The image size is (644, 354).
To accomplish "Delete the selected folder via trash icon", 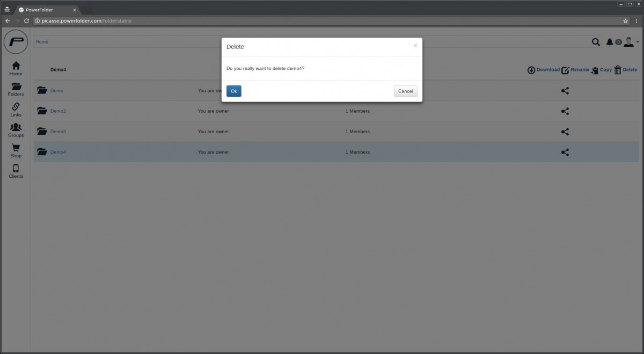I will (x=618, y=70).
